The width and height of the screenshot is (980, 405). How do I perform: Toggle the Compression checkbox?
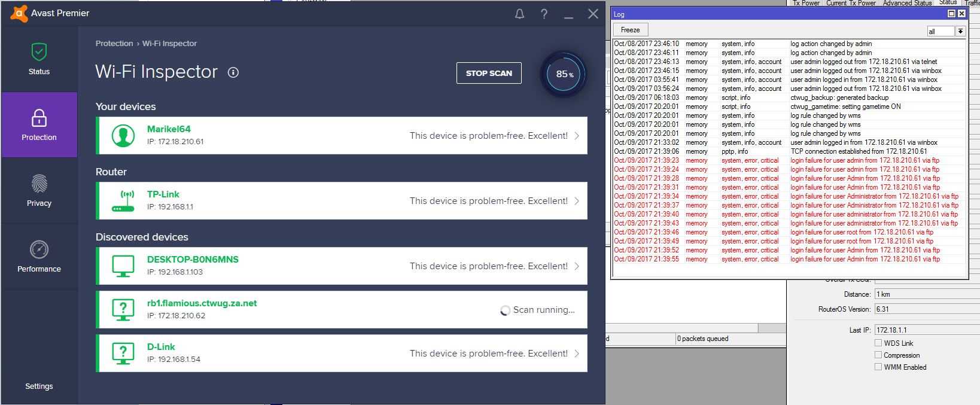pos(878,355)
